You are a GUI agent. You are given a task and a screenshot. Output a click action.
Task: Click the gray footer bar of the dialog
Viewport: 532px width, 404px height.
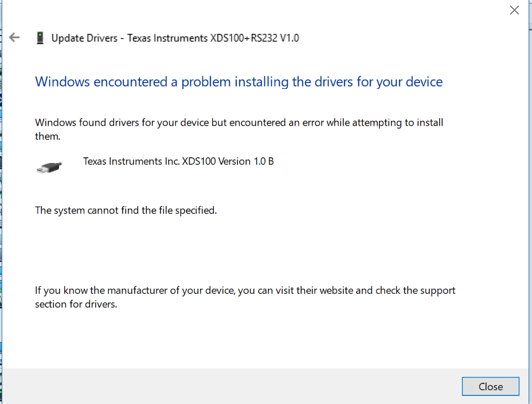click(x=229, y=386)
